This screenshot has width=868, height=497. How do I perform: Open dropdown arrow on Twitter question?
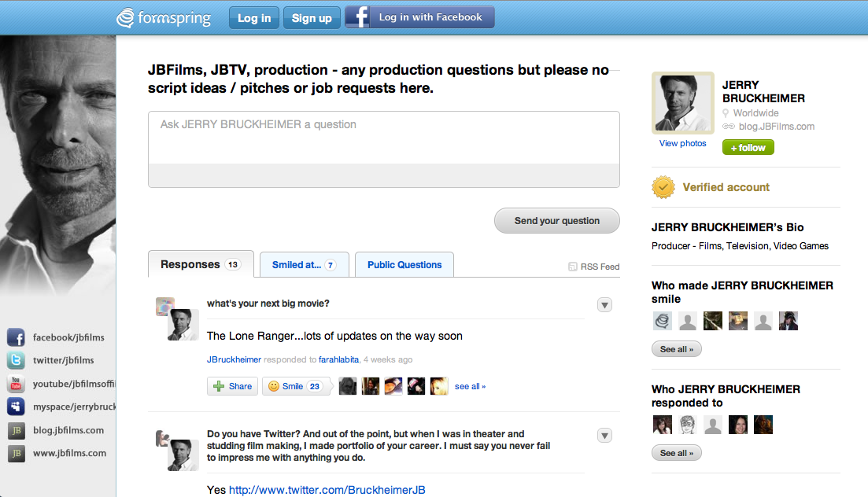coord(604,436)
